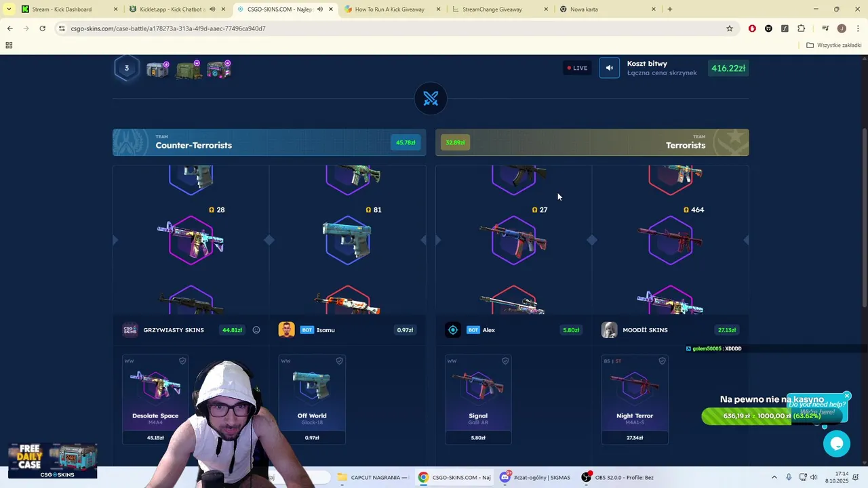Click the Terrorists team header
The width and height of the screenshot is (868, 488).
(592, 142)
